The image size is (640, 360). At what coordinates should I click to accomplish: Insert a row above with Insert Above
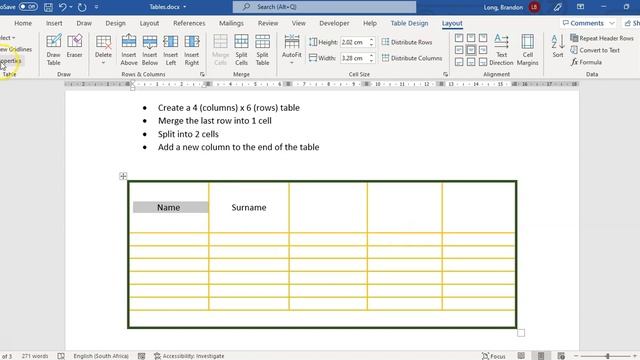pyautogui.click(x=129, y=50)
